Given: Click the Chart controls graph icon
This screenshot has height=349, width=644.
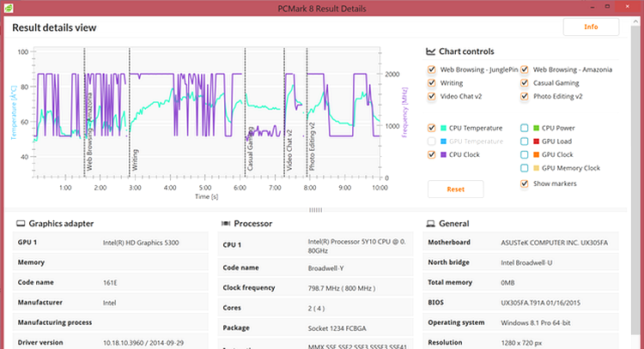Looking at the screenshot, I should [x=430, y=51].
